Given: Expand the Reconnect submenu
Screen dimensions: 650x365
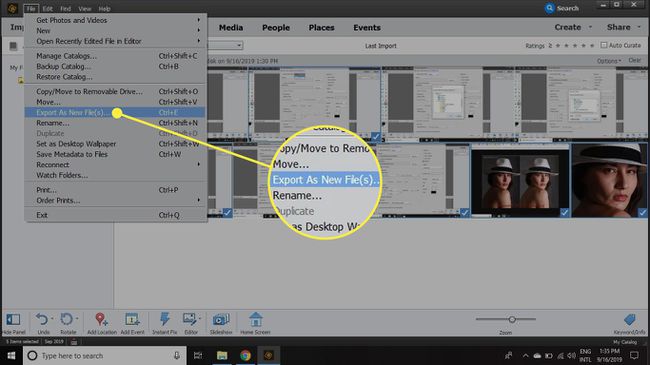Looking at the screenshot, I should click(x=199, y=164).
